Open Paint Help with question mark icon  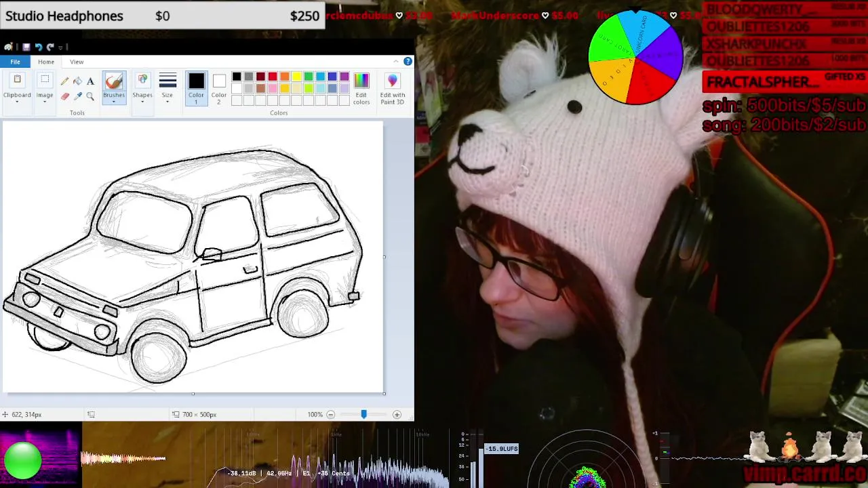tap(408, 62)
